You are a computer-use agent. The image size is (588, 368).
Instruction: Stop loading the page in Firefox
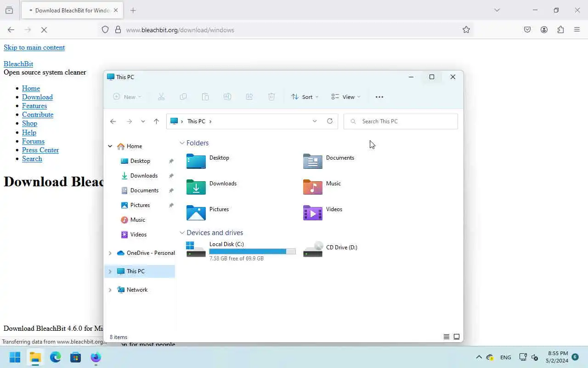44,30
